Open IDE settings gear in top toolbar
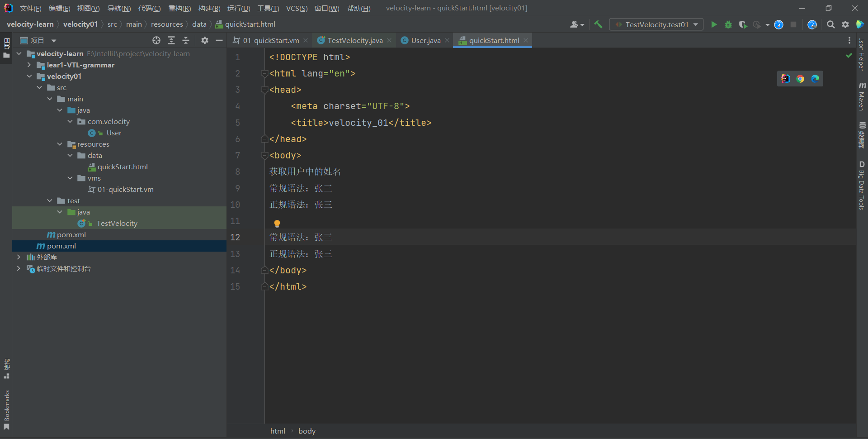Screen dimensions: 868x439 click(x=845, y=24)
